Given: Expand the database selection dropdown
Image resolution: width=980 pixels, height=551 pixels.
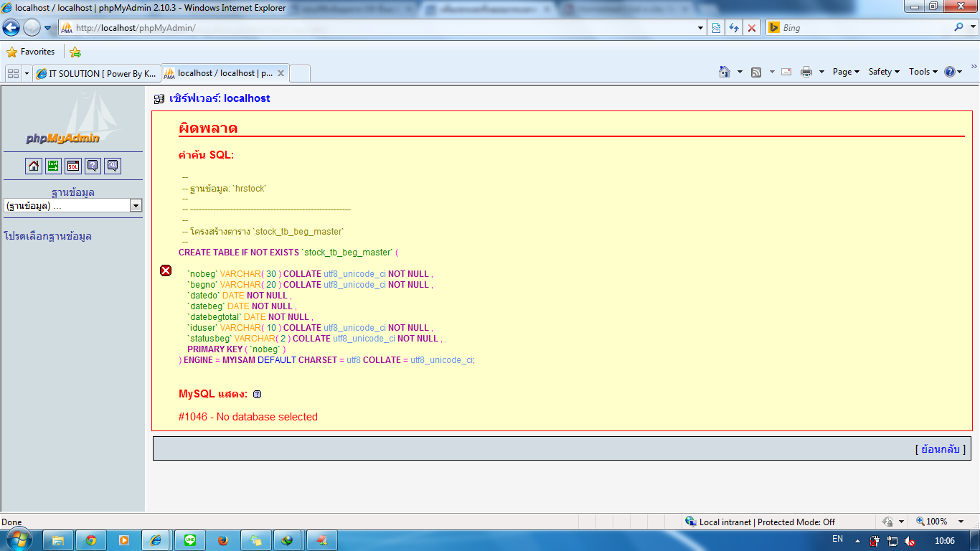Looking at the screenshot, I should pyautogui.click(x=136, y=206).
